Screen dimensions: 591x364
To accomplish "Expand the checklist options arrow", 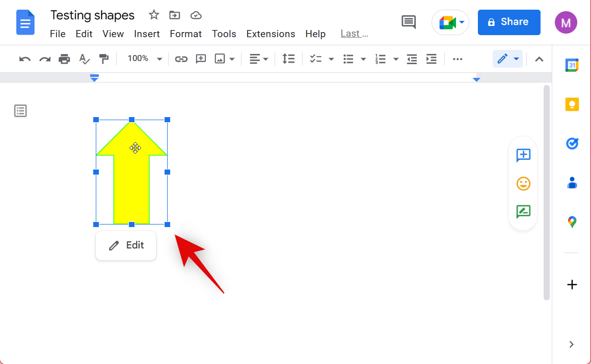I will 331,59.
